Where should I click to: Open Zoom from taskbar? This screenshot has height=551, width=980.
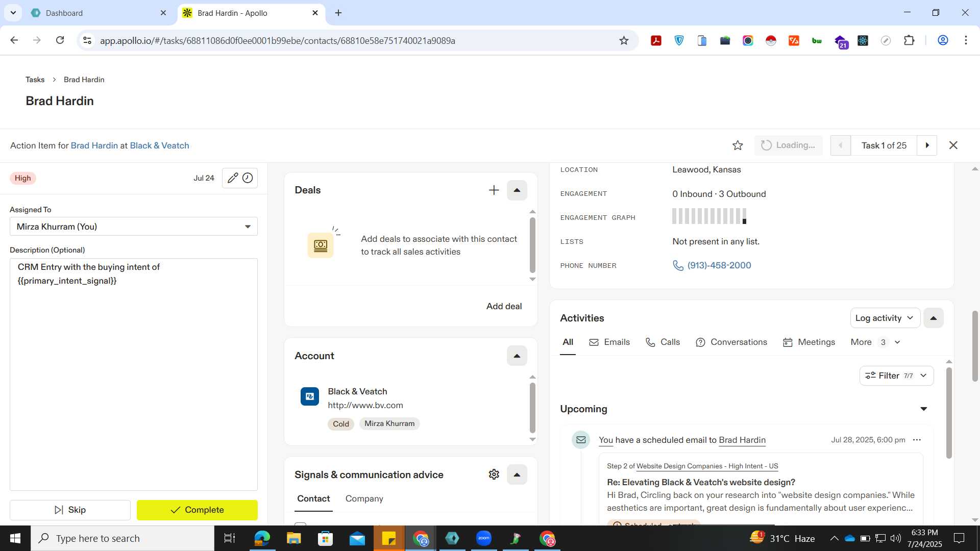coord(483,538)
